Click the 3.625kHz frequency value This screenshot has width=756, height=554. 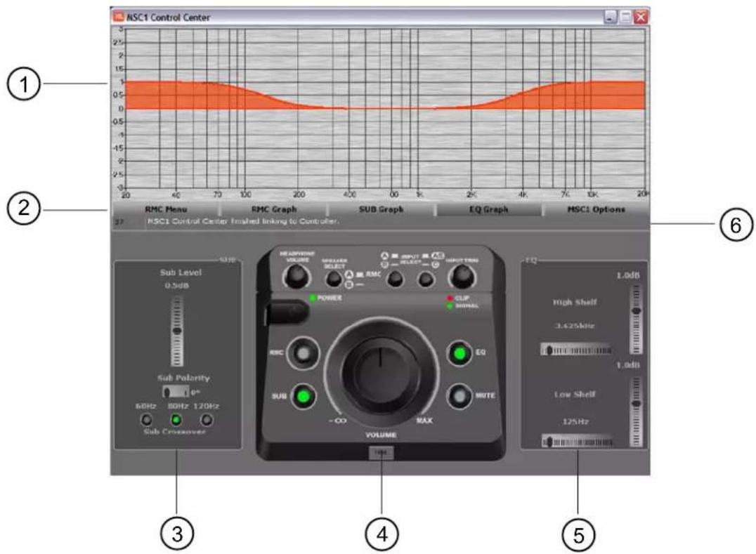pyautogui.click(x=575, y=326)
